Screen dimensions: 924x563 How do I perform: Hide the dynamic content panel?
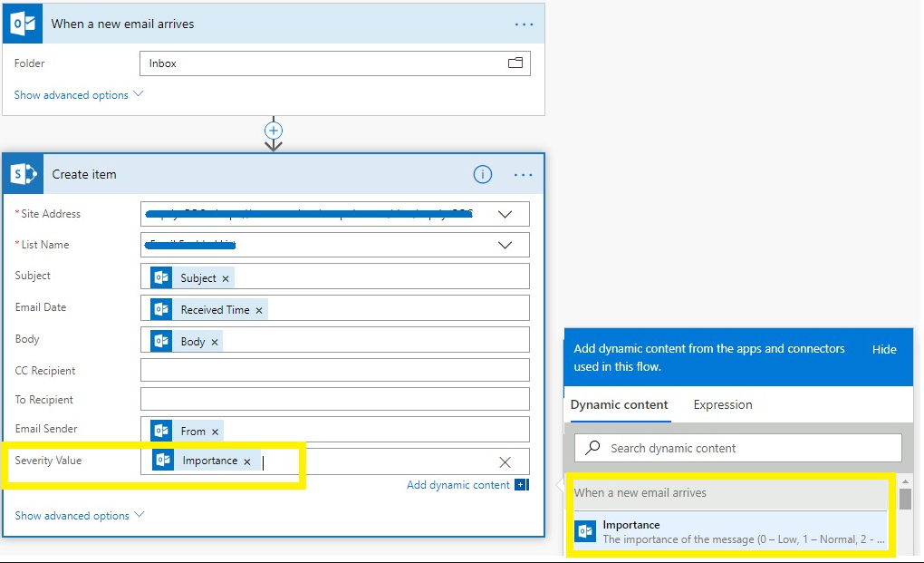click(884, 349)
